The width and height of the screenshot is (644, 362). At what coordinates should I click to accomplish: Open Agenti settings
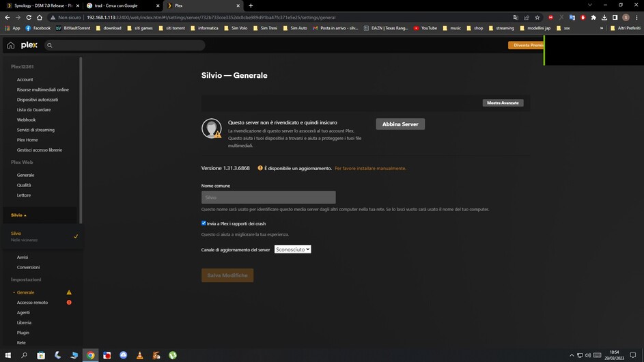23,312
